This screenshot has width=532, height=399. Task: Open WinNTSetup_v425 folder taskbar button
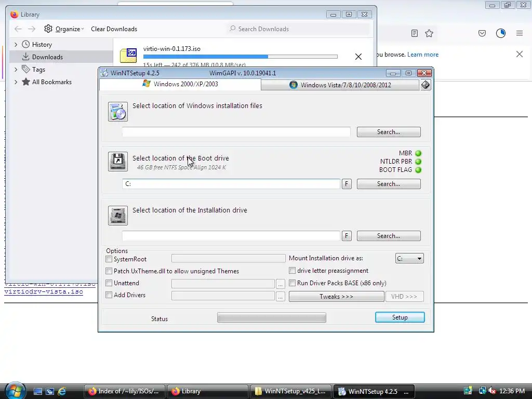pos(290,391)
